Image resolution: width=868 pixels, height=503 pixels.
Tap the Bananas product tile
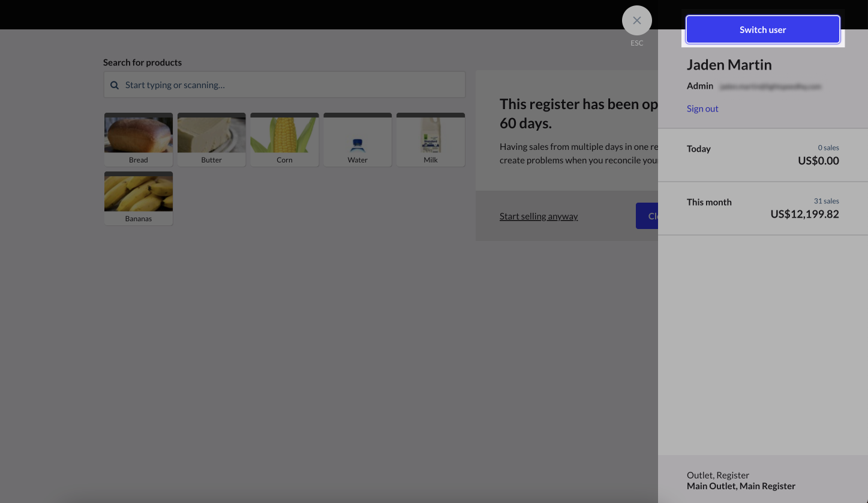click(139, 198)
